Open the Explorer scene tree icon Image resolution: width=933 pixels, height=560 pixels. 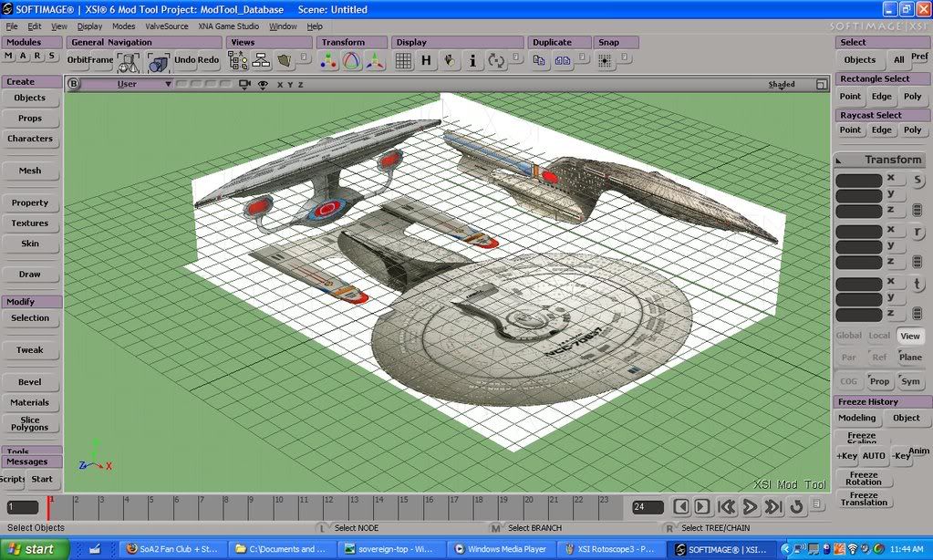238,61
